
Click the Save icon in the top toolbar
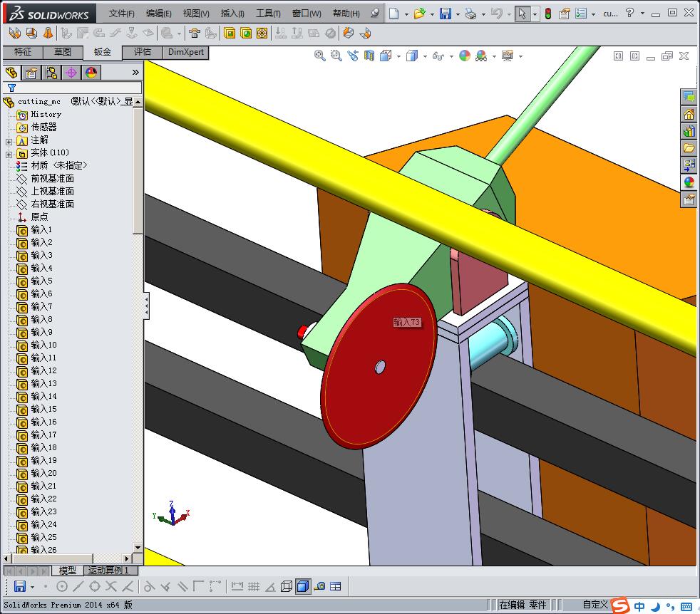445,14
